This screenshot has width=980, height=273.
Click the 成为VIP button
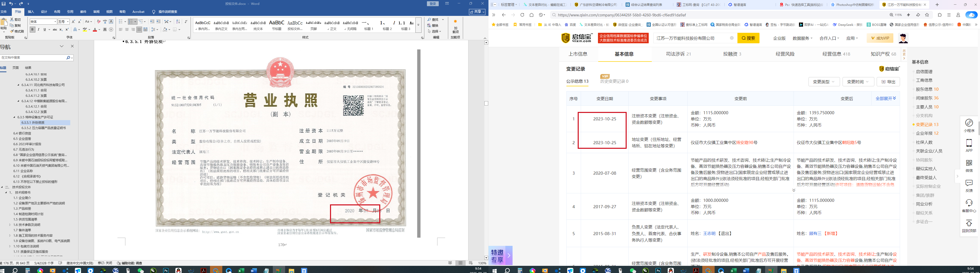click(x=880, y=38)
